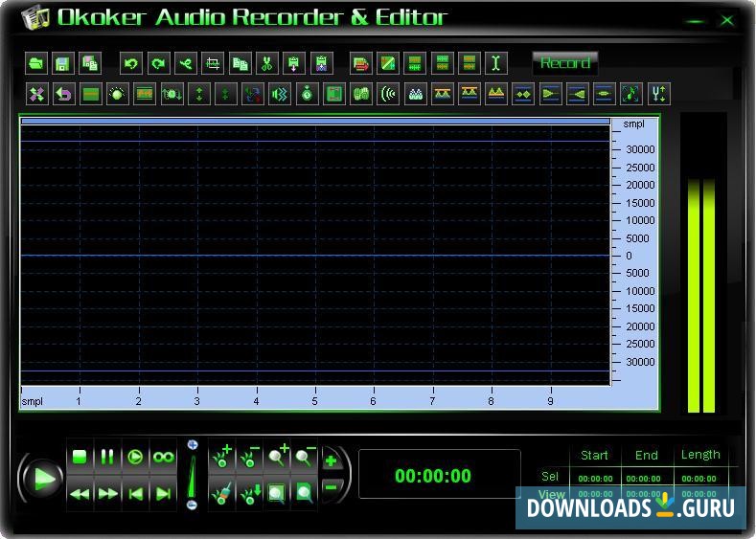Click the "30000" label at the scale top

(x=640, y=149)
